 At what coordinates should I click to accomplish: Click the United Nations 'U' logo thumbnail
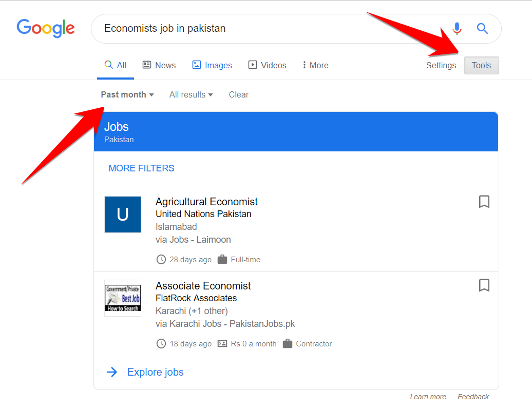pyautogui.click(x=123, y=215)
